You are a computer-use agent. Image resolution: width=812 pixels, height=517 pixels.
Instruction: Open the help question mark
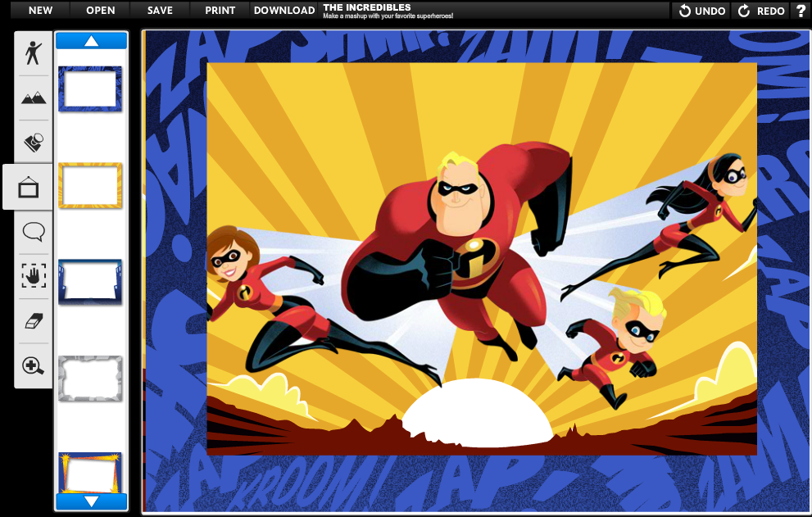pos(801,11)
